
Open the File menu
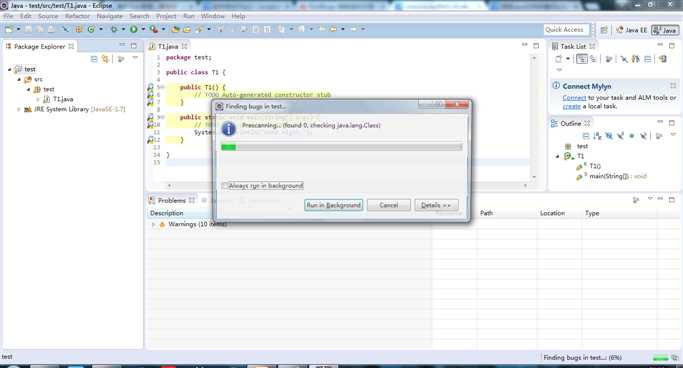(x=8, y=16)
